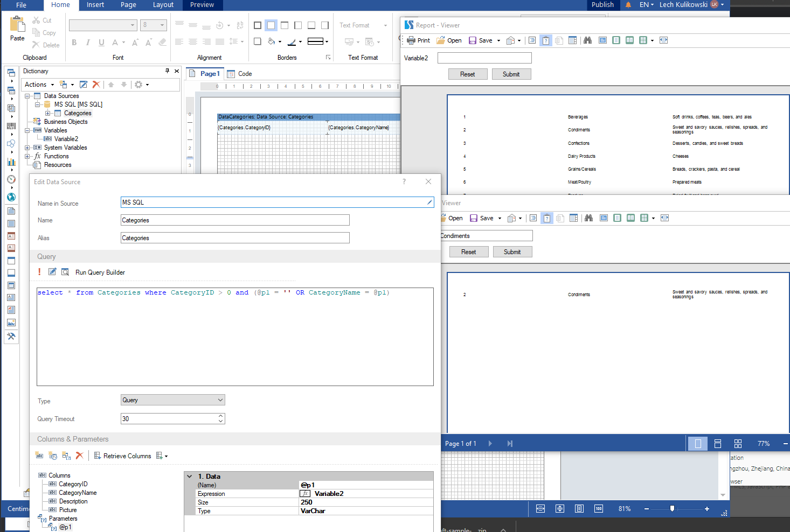Image resolution: width=790 pixels, height=532 pixels.
Task: Click the zoom in plus beside 81% slider
Action: [707, 509]
